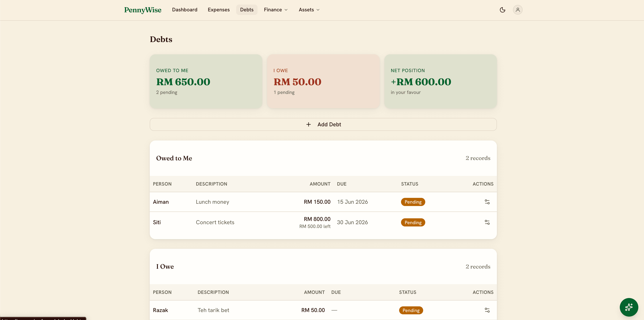Click Pending status badge for Siti

[413, 222]
